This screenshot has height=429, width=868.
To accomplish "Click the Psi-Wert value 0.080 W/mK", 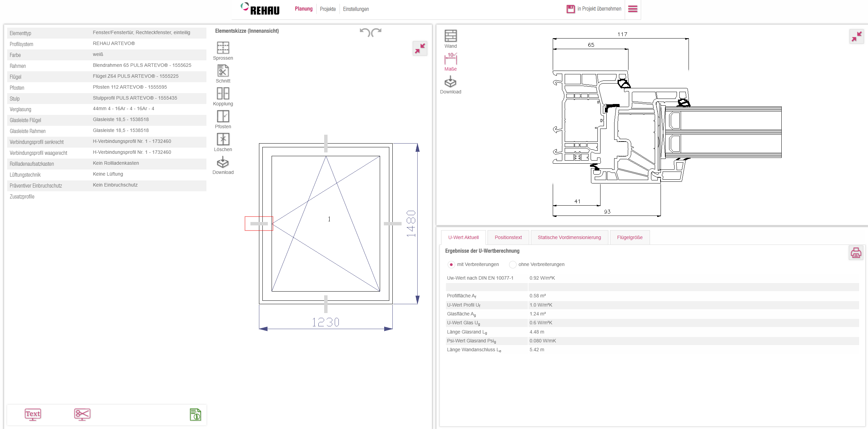I will 543,341.
